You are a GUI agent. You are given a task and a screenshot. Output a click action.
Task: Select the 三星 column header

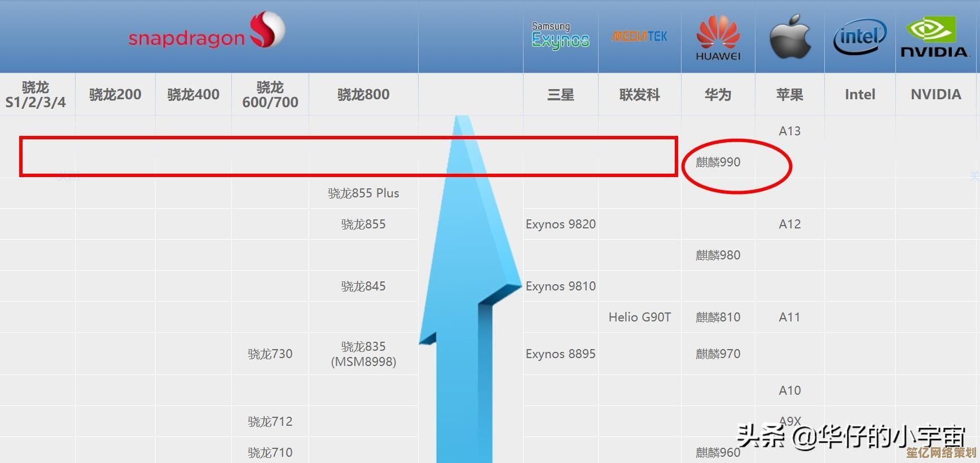pyautogui.click(x=561, y=95)
